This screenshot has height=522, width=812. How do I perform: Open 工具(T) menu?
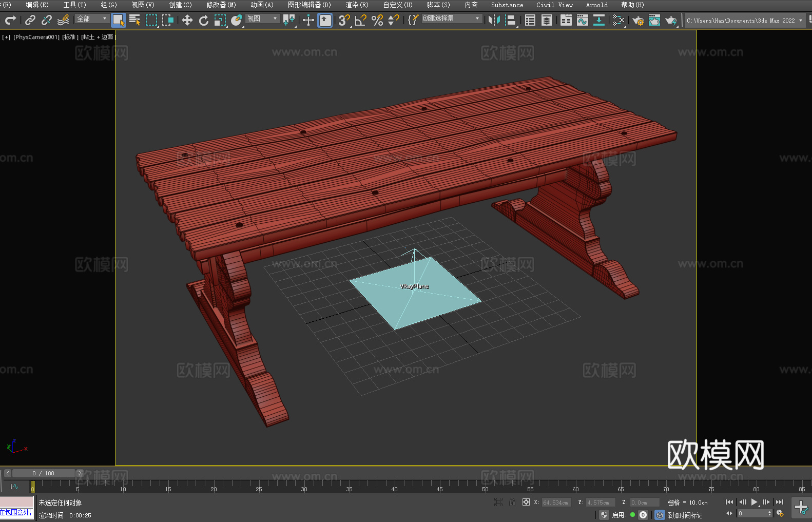[74, 5]
